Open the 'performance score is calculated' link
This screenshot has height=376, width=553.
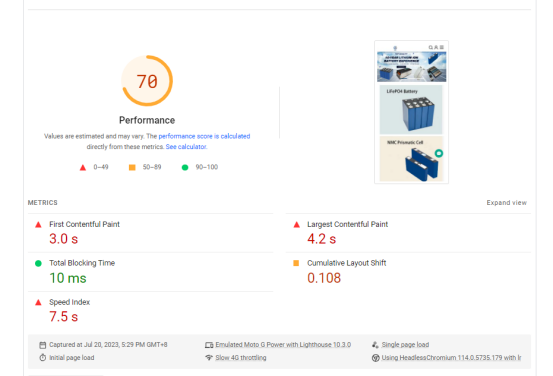[204, 136]
